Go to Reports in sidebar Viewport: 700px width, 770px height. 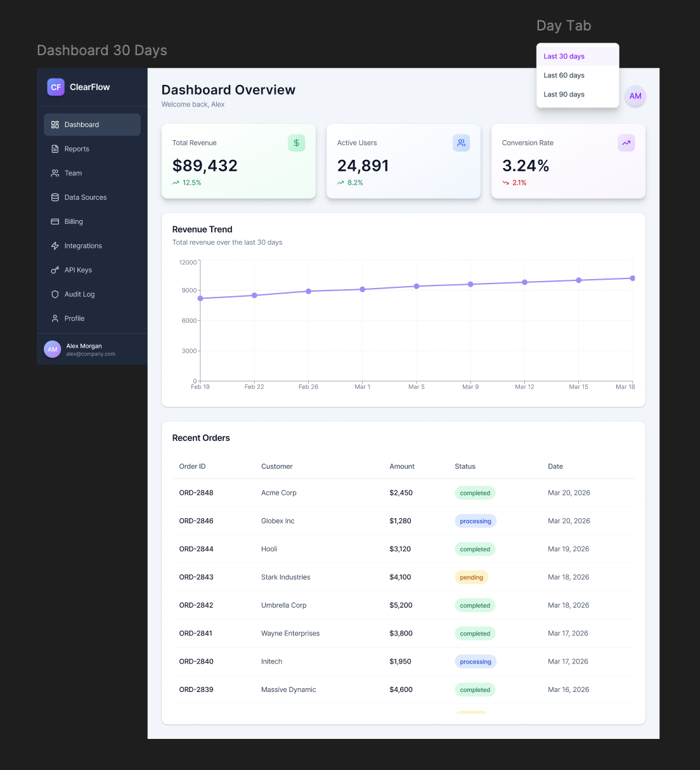92,149
